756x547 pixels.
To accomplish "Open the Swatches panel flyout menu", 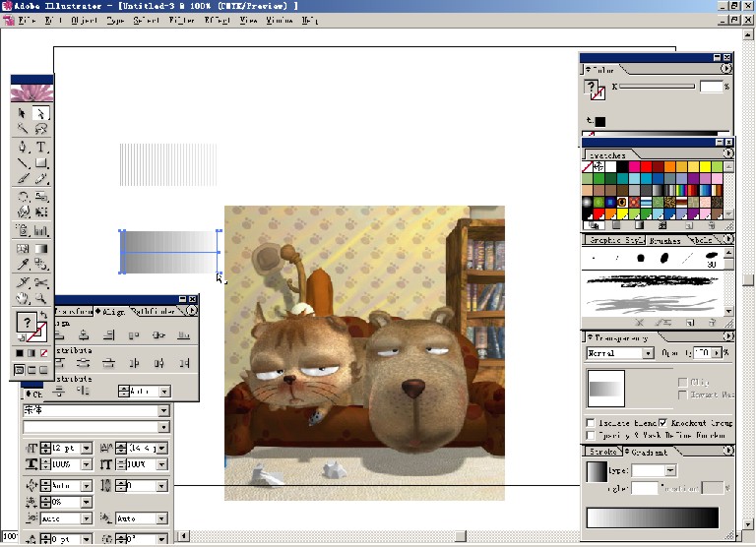I will 728,153.
